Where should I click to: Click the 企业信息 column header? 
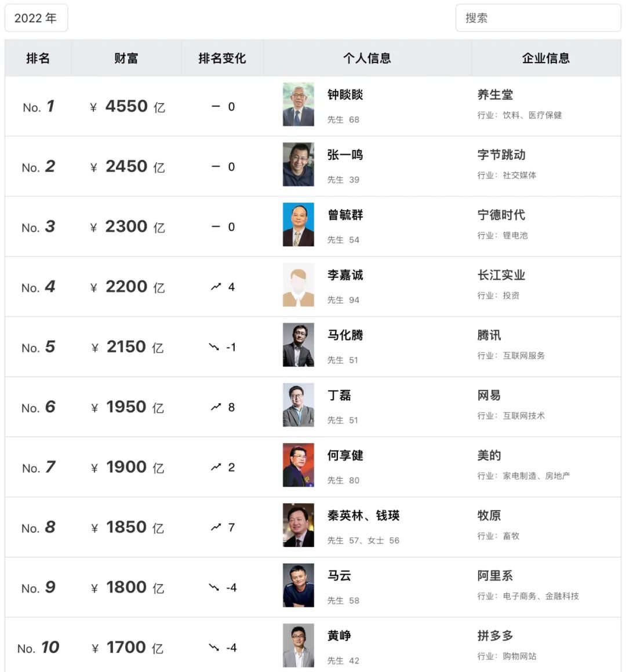pyautogui.click(x=546, y=59)
